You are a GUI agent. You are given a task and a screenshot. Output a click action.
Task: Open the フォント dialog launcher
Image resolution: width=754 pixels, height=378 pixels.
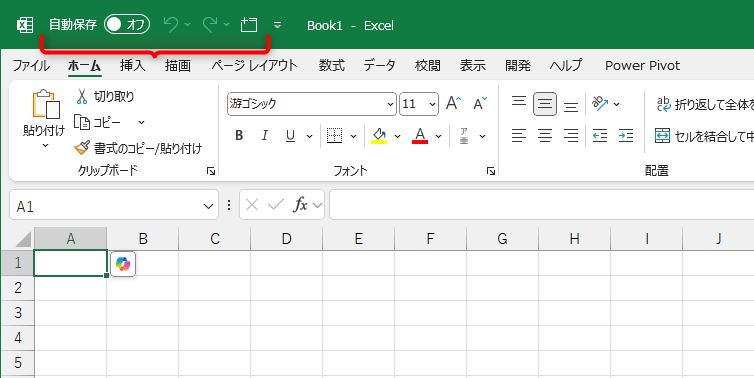[490, 171]
